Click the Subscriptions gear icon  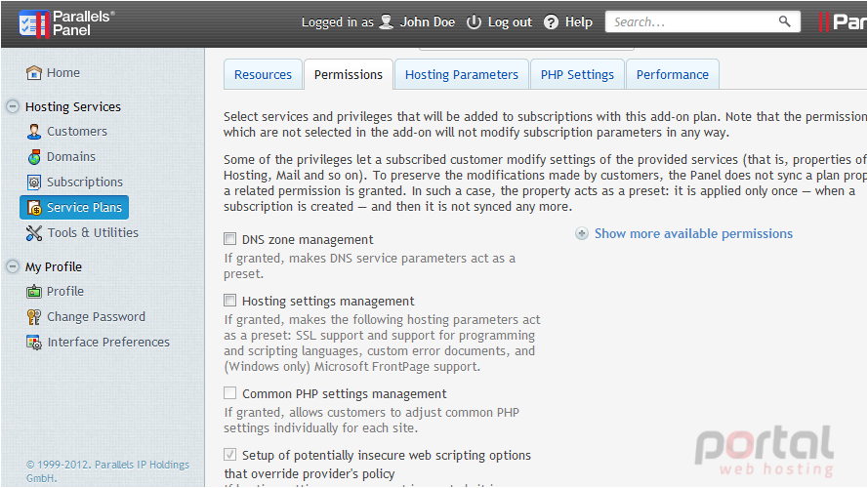point(34,183)
